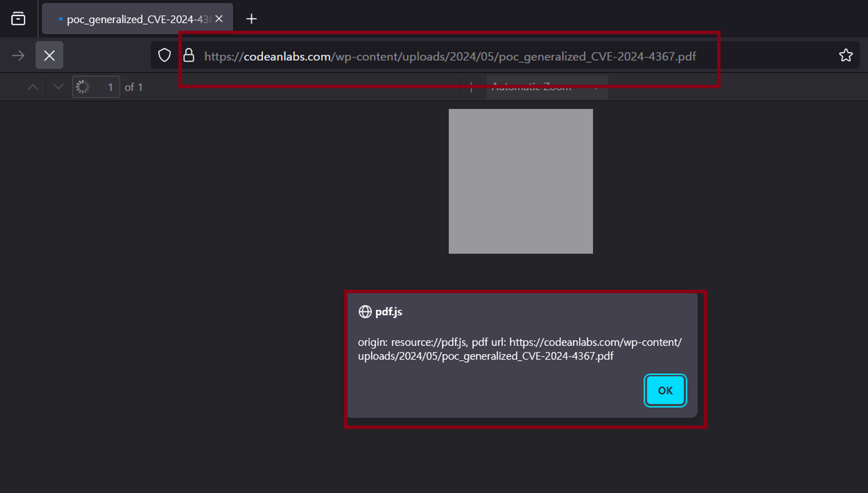Open Firefox View icon at top-left
Viewport: 868px width, 493px height.
pos(18,19)
